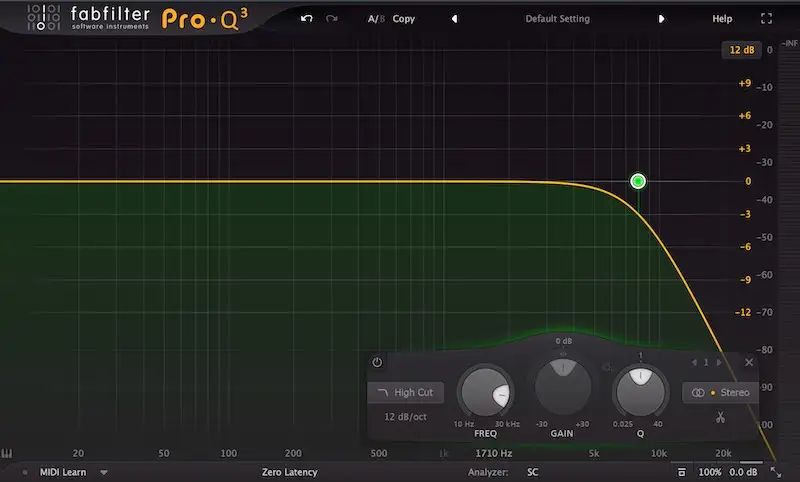Toggle the band power bypass button

[x=377, y=362]
